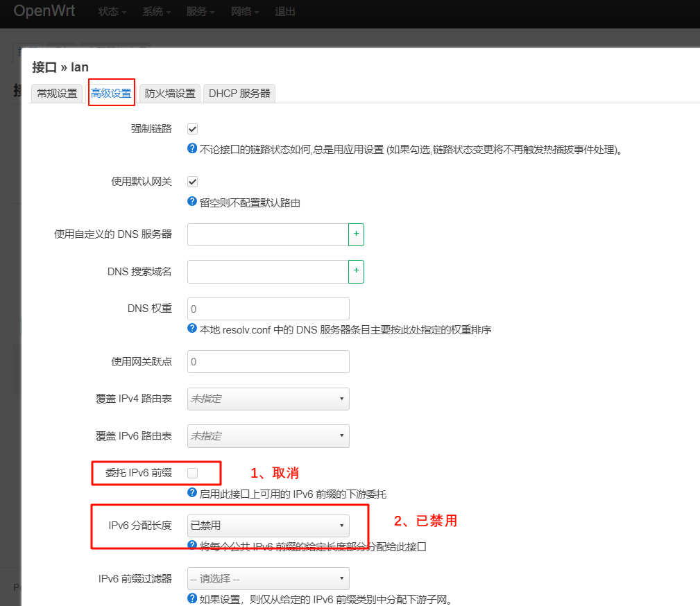Open the IPv6 分配长度 dropdown
Image resolution: width=700 pixels, height=606 pixels.
click(268, 526)
